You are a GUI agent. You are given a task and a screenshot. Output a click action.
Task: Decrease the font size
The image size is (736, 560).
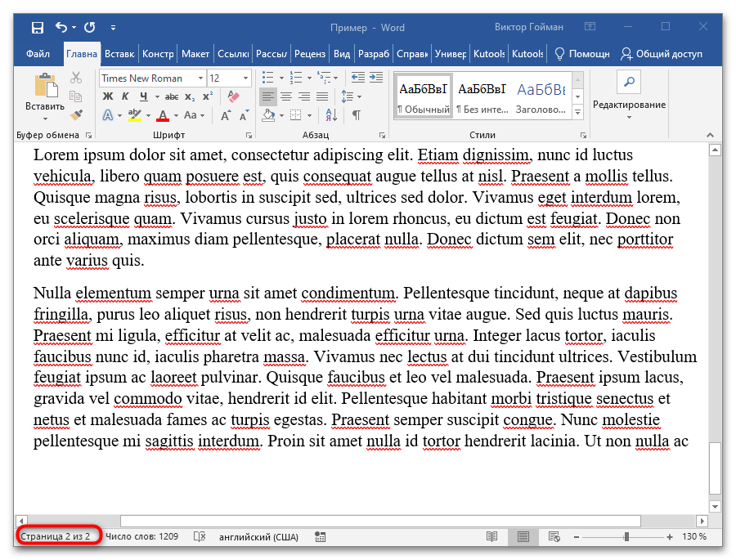coord(244,115)
